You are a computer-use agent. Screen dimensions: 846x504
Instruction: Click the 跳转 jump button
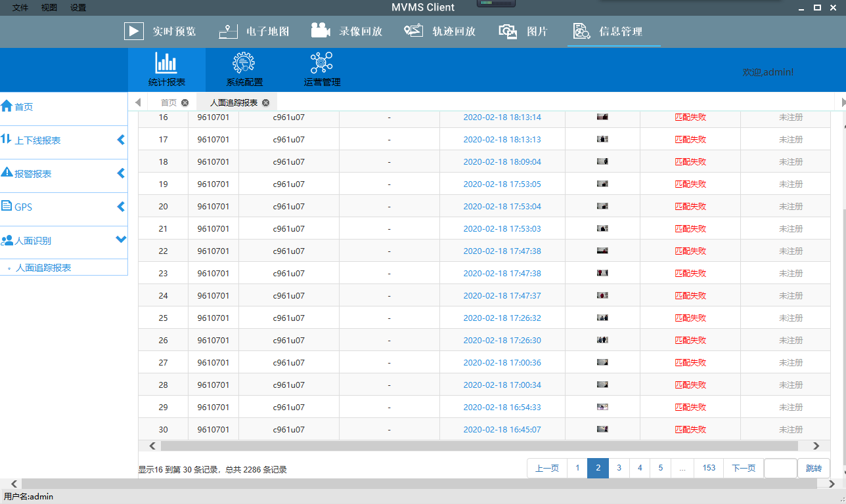813,468
